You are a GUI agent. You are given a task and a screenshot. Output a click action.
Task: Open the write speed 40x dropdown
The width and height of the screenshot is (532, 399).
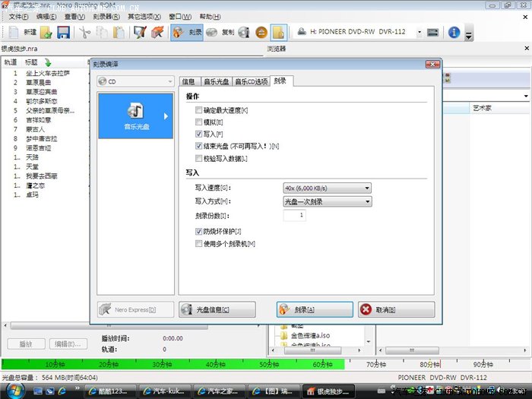pos(328,188)
